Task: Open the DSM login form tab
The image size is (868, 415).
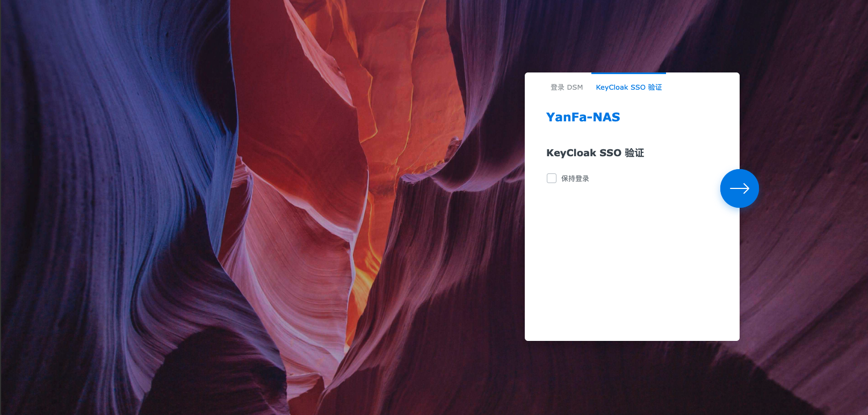Action: (566, 87)
